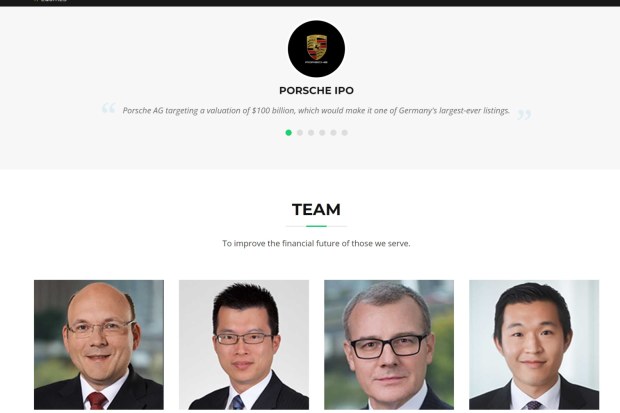
Task: Click the closing quotation mark icon
Action: (524, 115)
